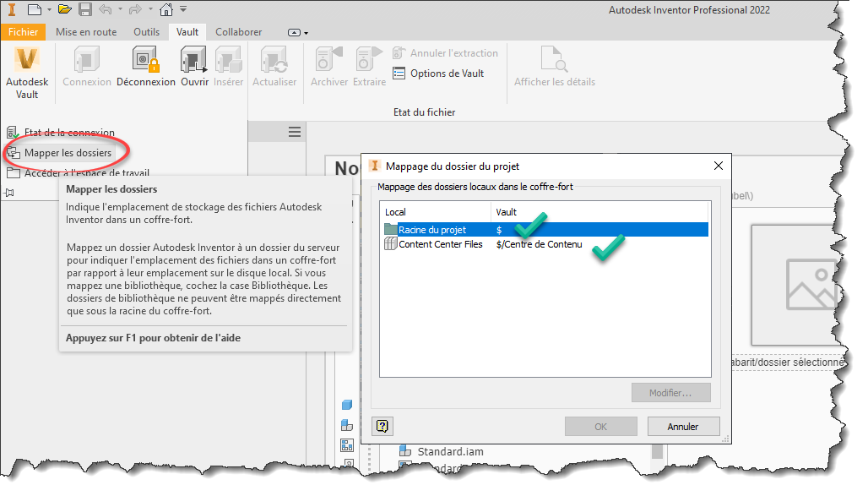Viewport: 868px width, 496px height.
Task: Click the assembly icon below the part icon
Action: [347, 425]
